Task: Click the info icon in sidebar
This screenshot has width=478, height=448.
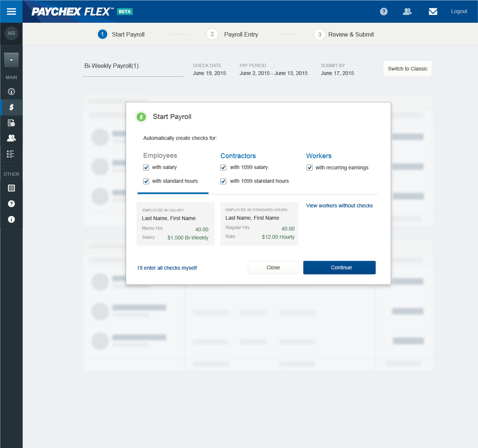Action: tap(11, 219)
